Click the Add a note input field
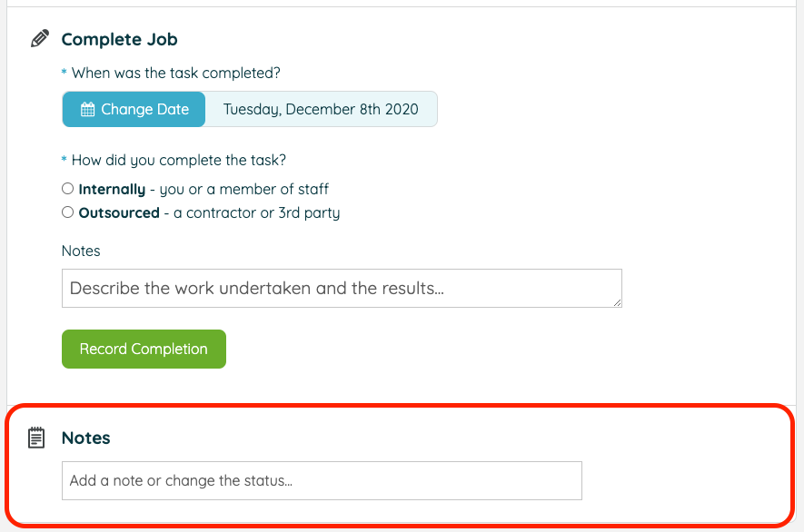Screen dimensions: 804x532 pyautogui.click(x=321, y=480)
